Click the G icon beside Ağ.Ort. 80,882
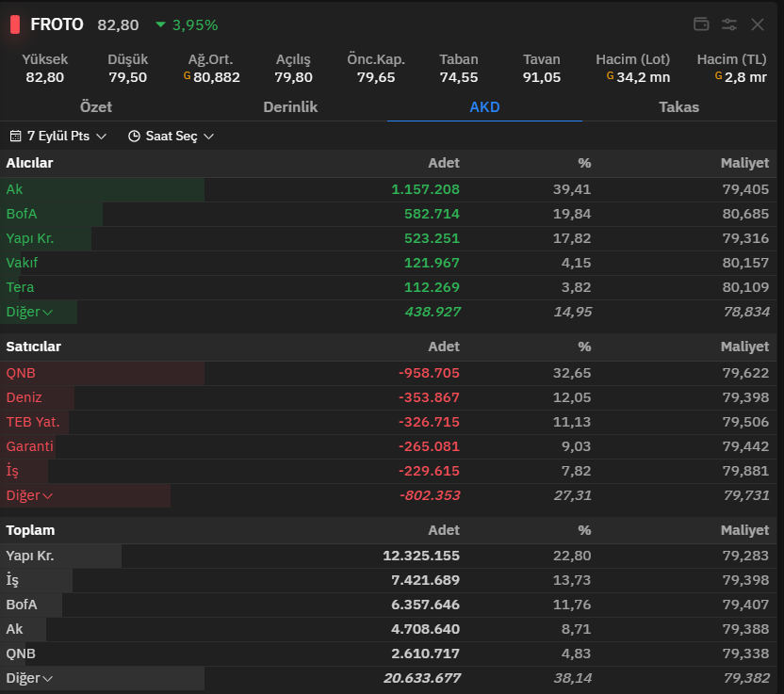This screenshot has height=694, width=784. coord(187,76)
